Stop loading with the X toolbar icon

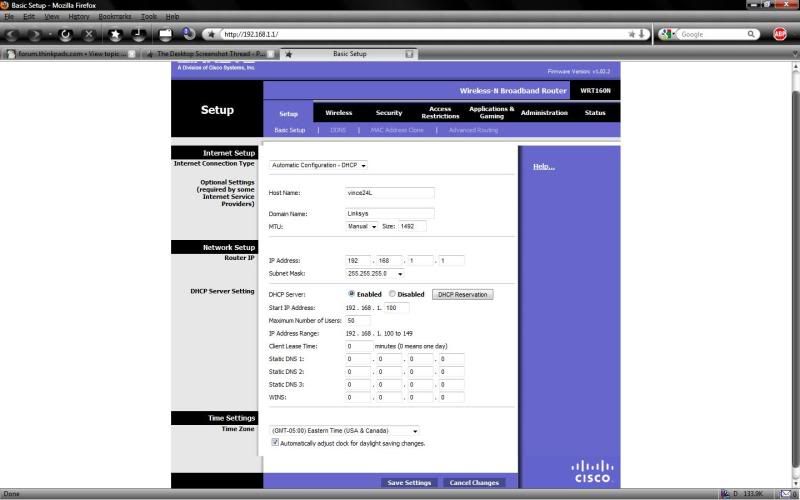coord(89,35)
